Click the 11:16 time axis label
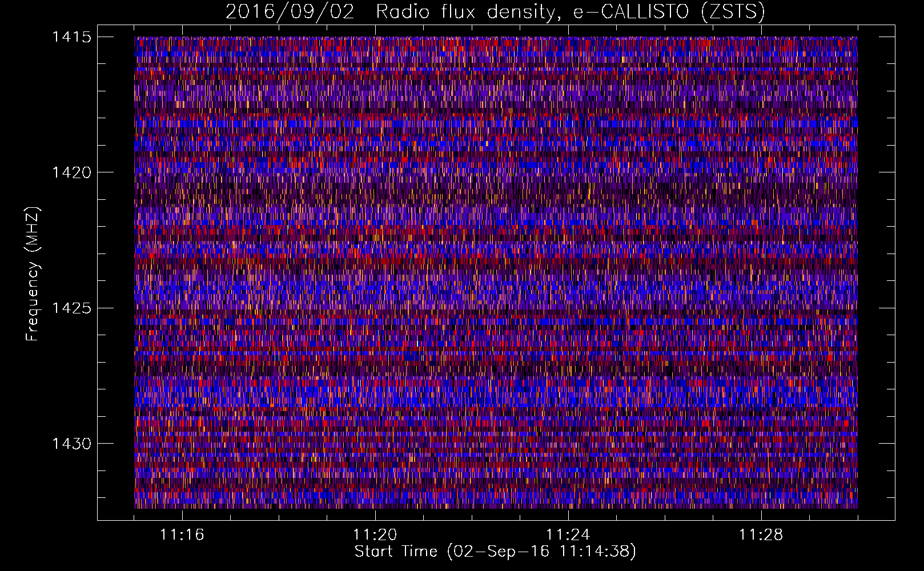Screen dimensions: 924x571 click(182, 535)
